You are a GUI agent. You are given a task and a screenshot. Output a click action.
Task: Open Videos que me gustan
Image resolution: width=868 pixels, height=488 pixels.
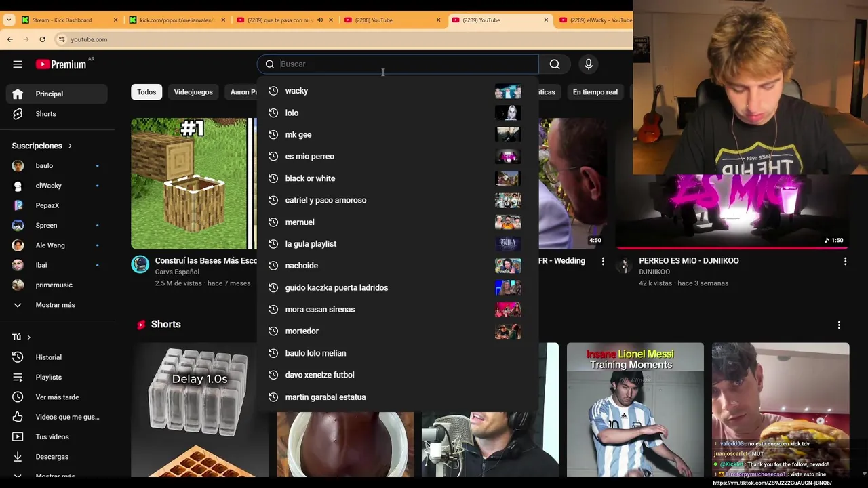tap(56, 417)
